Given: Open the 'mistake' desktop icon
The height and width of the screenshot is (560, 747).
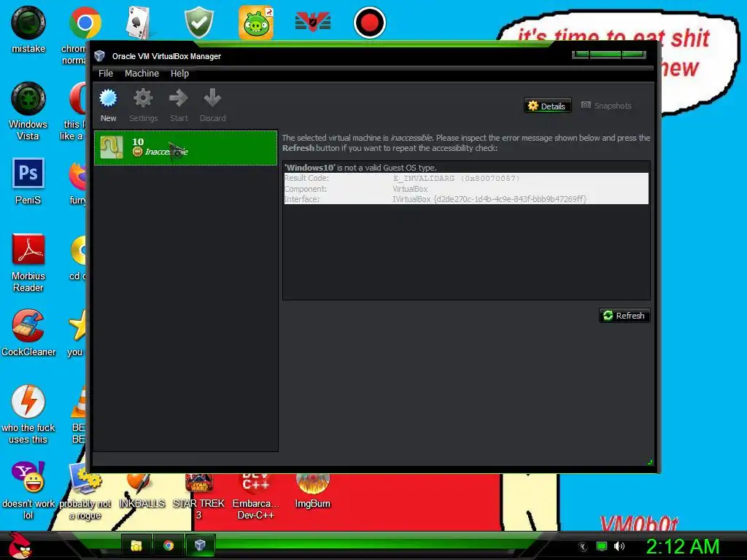Looking at the screenshot, I should click(x=28, y=29).
